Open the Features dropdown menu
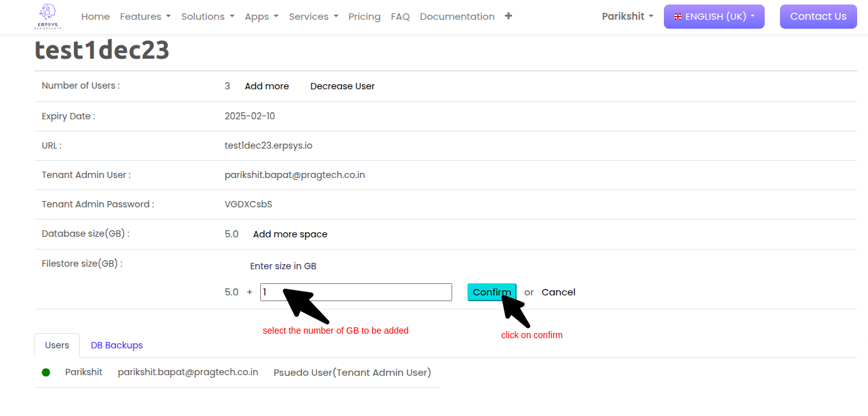 145,17
